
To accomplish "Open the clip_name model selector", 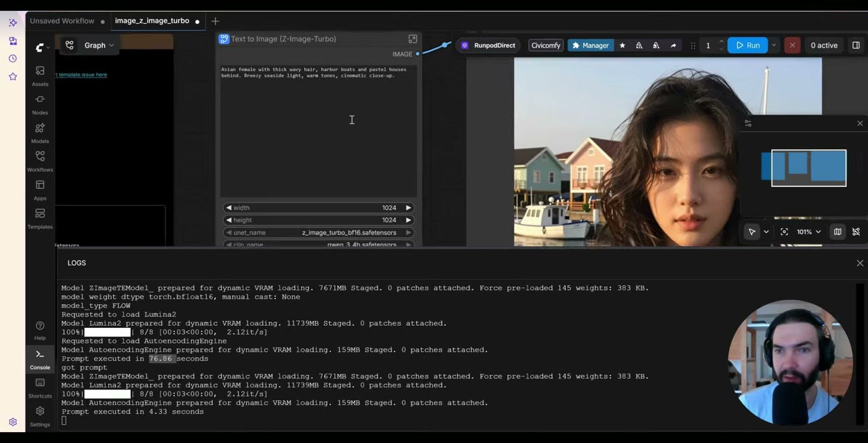I will click(319, 244).
